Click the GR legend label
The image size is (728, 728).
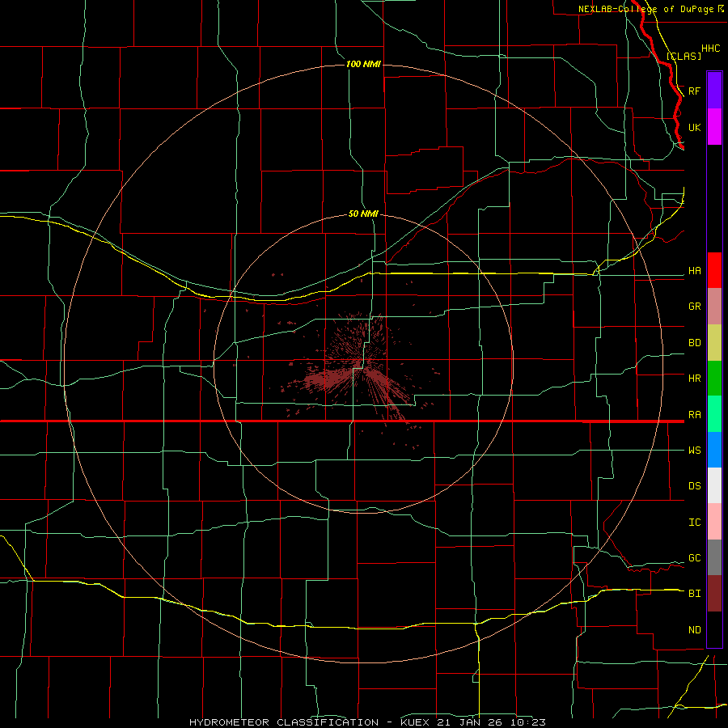[x=694, y=307]
